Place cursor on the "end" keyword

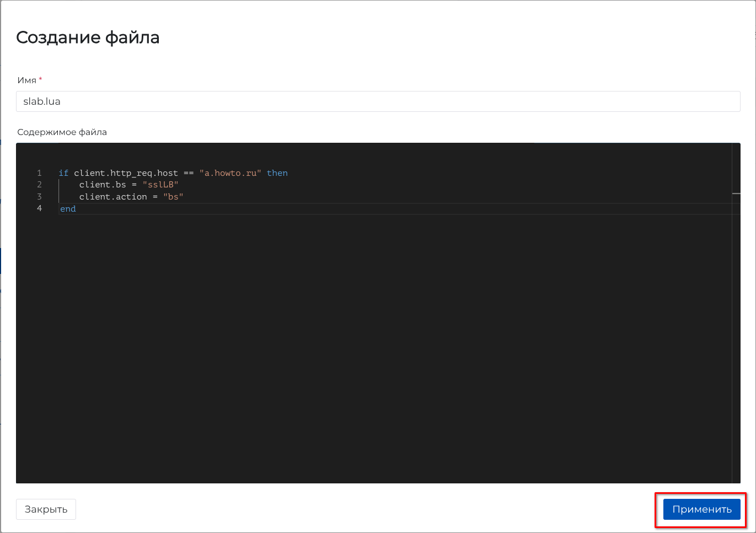[68, 209]
